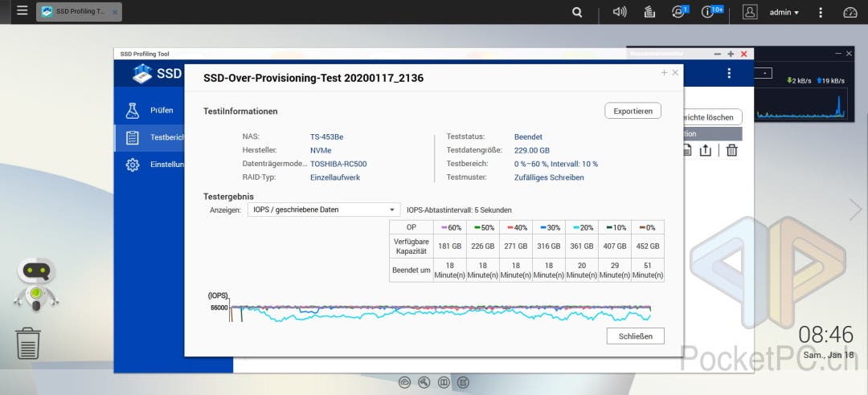This screenshot has width=868, height=395.
Task: Open external devices icon with badge 1
Action: point(679,11)
